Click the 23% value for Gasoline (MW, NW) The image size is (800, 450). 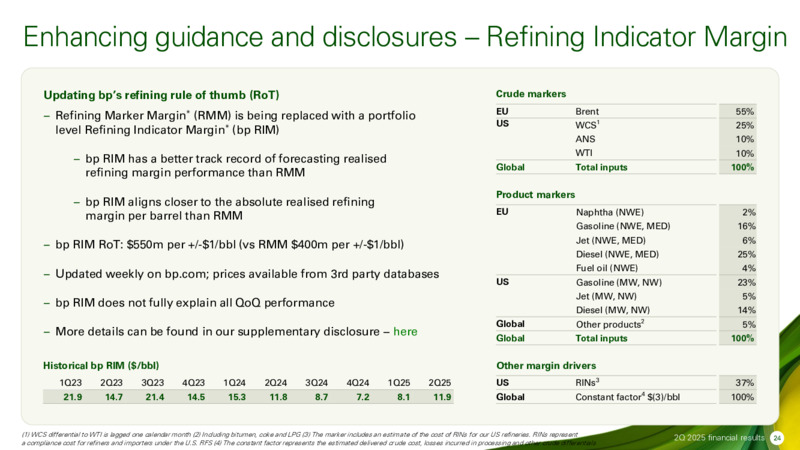746,282
